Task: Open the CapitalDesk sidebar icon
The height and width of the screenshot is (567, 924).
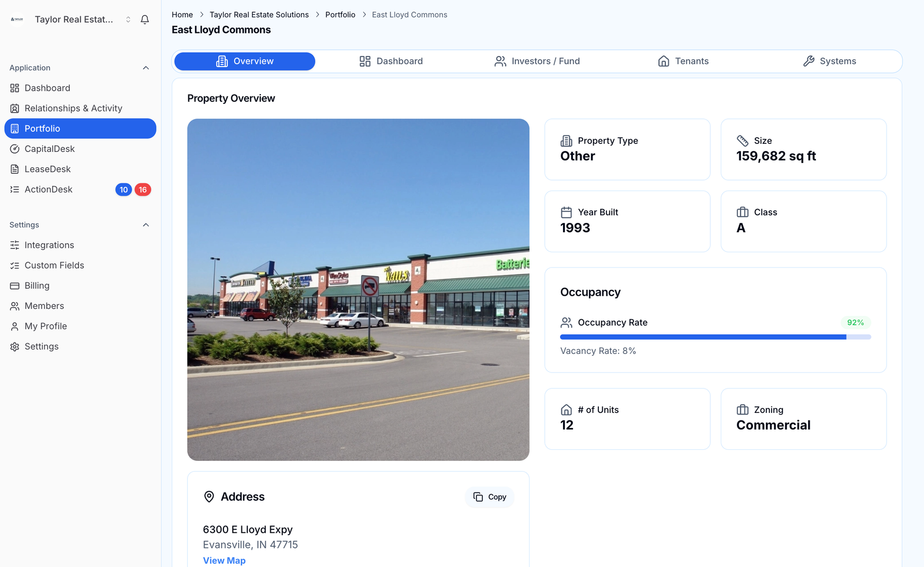Action: click(x=15, y=149)
